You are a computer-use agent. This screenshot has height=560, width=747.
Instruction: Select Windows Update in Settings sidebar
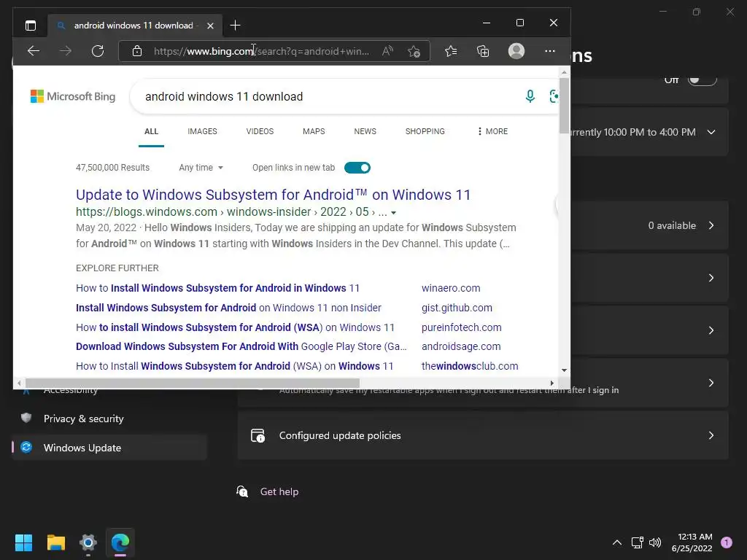[x=109, y=448]
